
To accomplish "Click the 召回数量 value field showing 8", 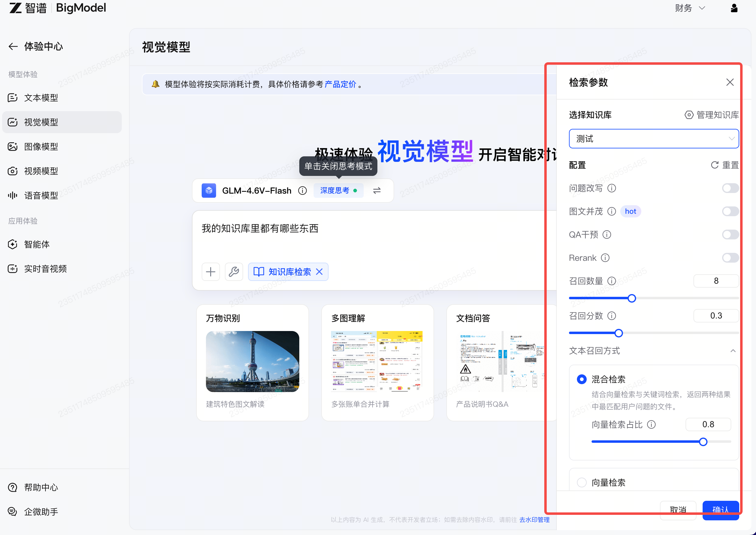I will point(716,281).
